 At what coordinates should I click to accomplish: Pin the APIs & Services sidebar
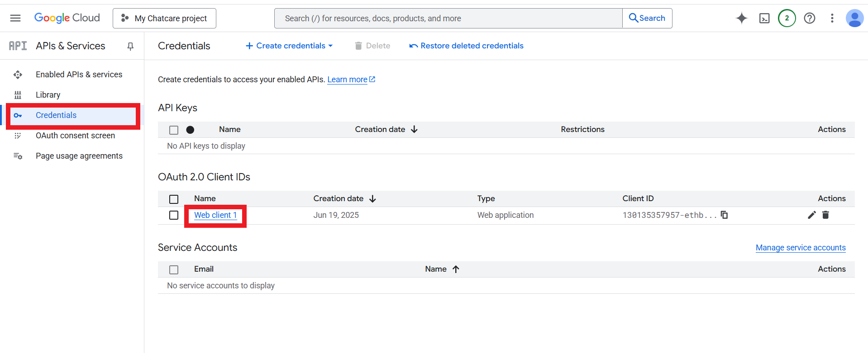point(130,46)
